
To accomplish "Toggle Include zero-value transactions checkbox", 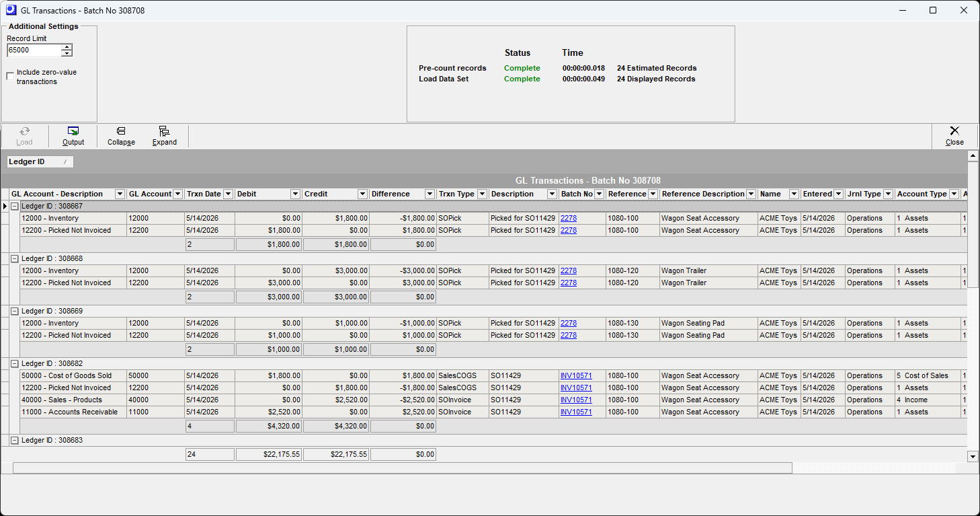I will (10, 77).
